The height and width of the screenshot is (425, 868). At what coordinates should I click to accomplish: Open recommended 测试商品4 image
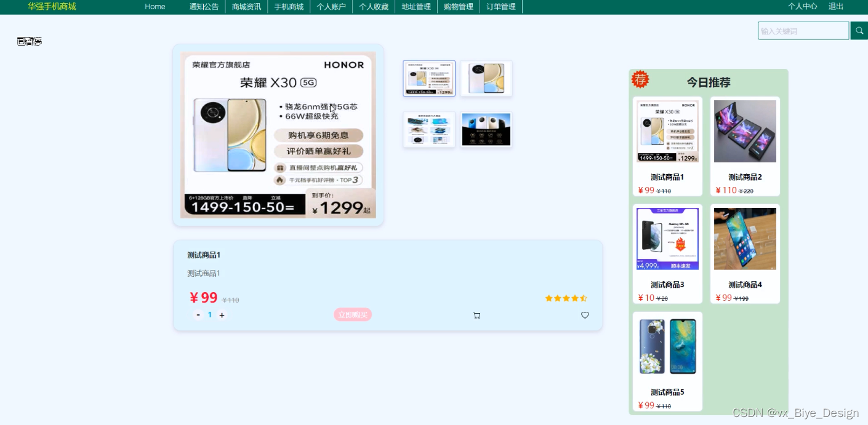(x=745, y=239)
